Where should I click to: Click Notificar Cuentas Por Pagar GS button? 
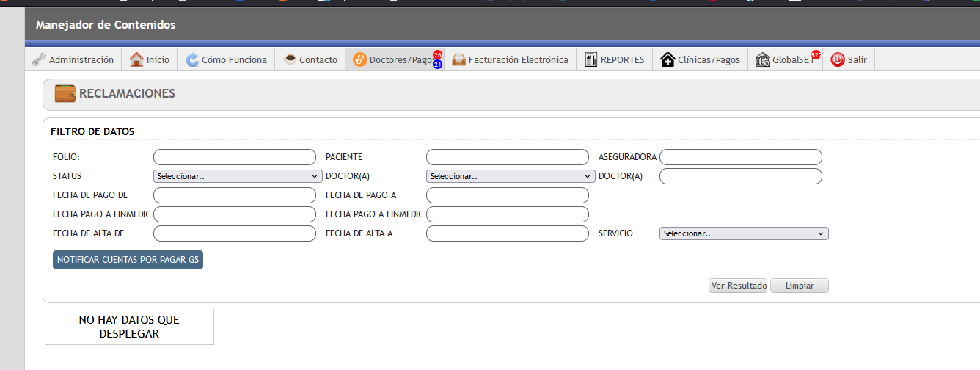pos(128,260)
